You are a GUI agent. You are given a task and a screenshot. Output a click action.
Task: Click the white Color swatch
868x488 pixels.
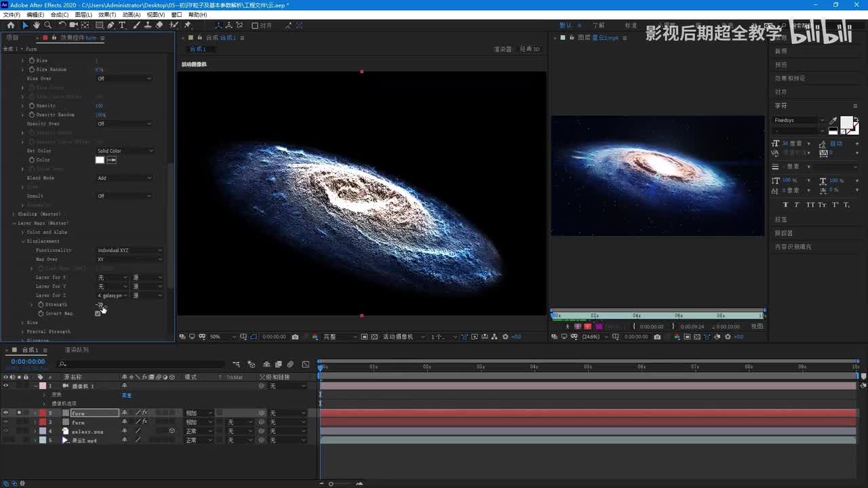[x=100, y=160]
